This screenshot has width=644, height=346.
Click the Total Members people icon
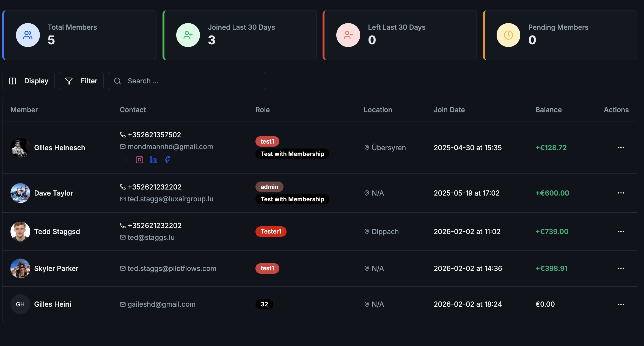coord(28,35)
